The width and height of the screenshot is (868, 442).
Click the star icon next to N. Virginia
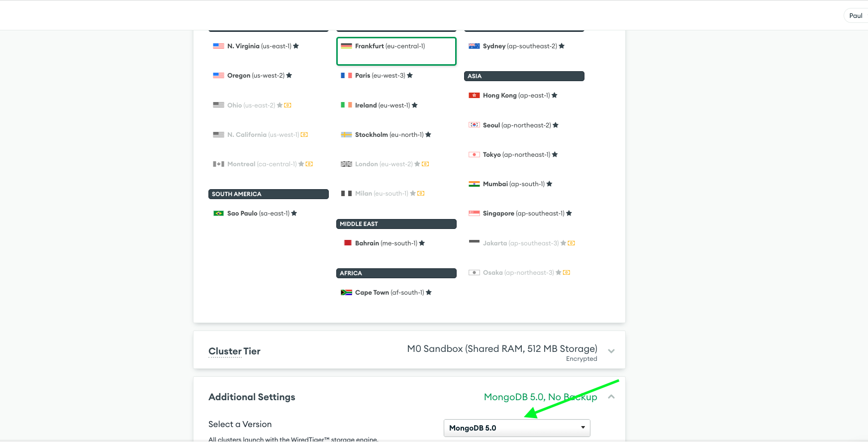296,46
